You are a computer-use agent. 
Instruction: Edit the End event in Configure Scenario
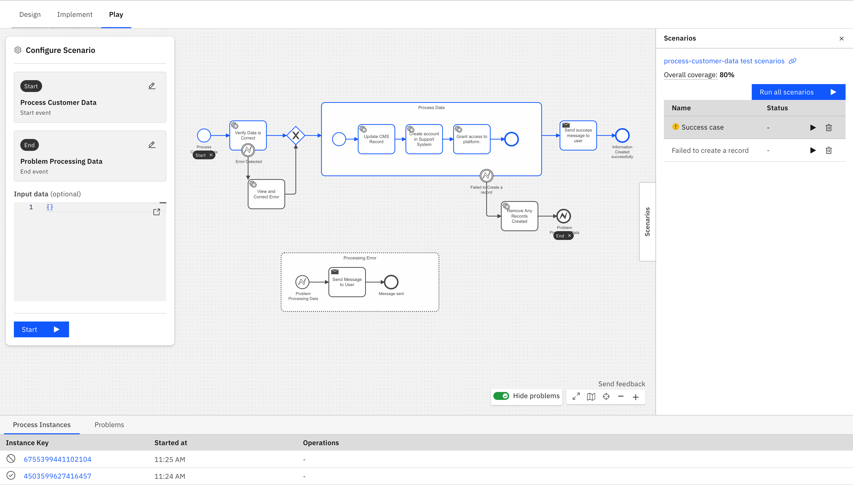tap(152, 145)
